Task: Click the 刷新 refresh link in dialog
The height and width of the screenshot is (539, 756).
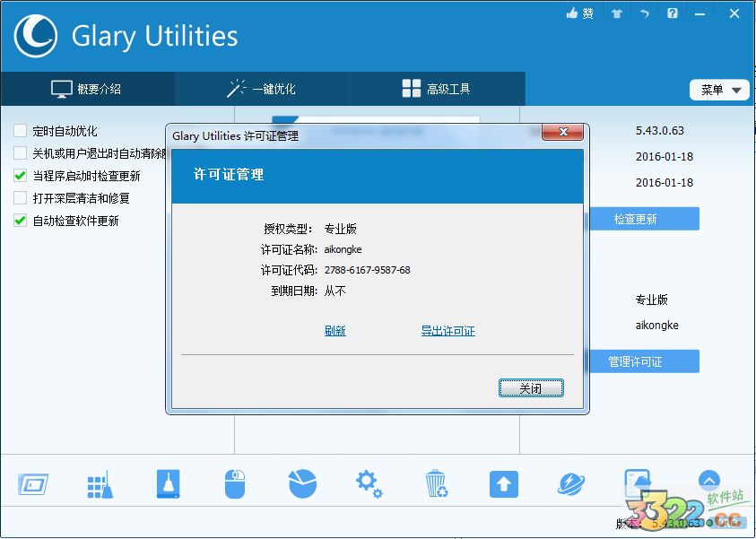Action: pyautogui.click(x=335, y=331)
